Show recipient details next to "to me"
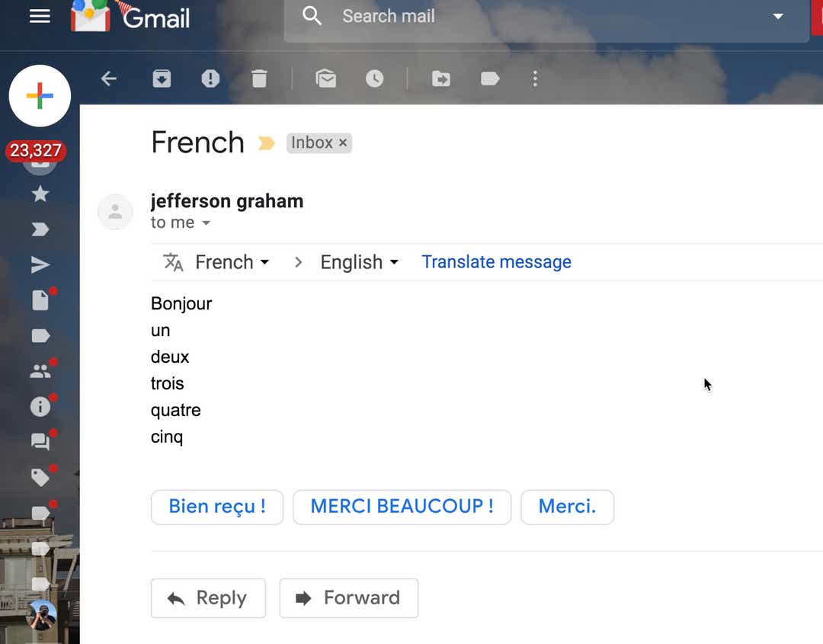Screen dimensions: 823x644 (x=207, y=223)
